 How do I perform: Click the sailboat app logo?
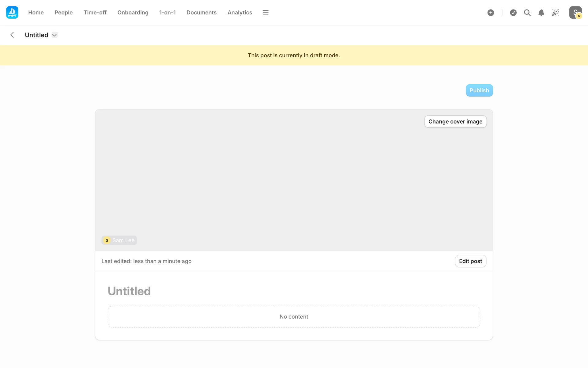click(12, 13)
